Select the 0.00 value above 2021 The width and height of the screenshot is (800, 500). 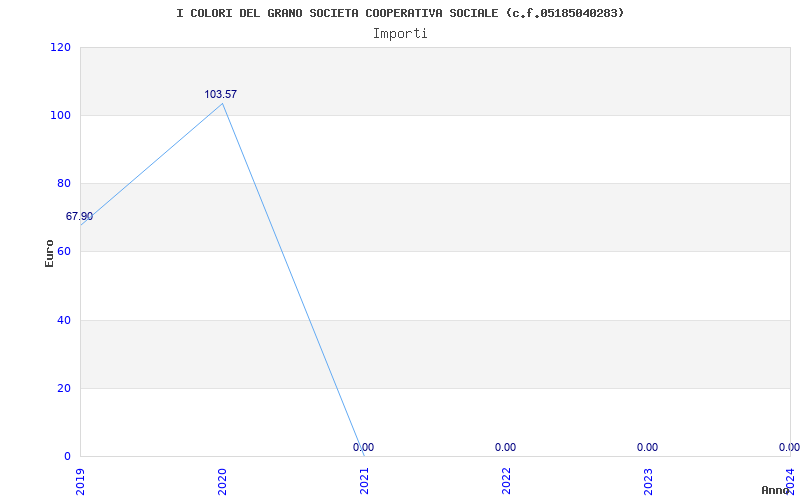click(363, 447)
